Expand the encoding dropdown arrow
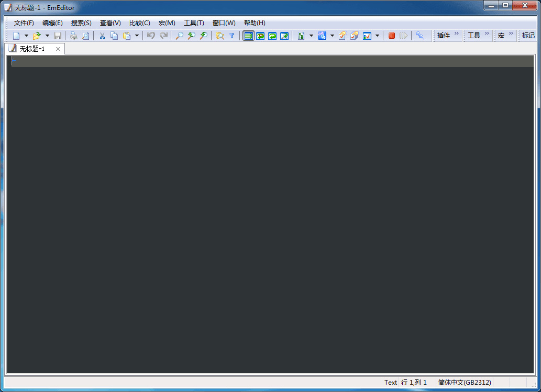541x392 pixels. pos(332,35)
